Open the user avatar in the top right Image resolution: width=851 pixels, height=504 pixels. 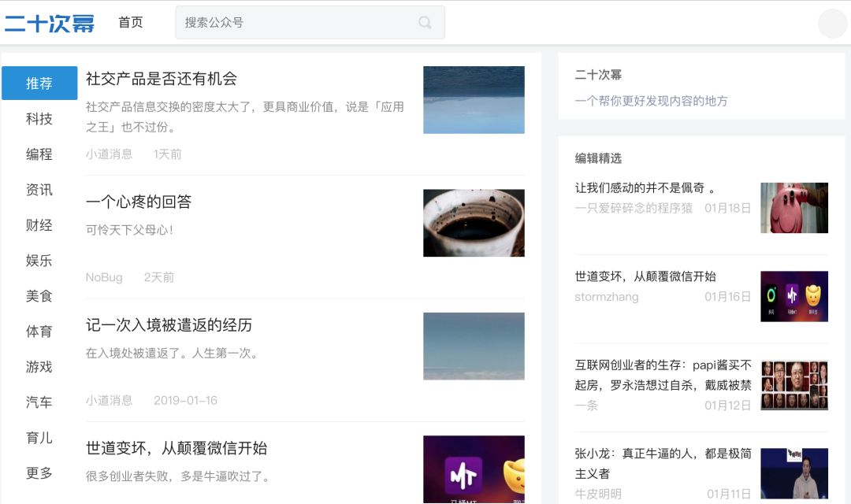point(832,24)
